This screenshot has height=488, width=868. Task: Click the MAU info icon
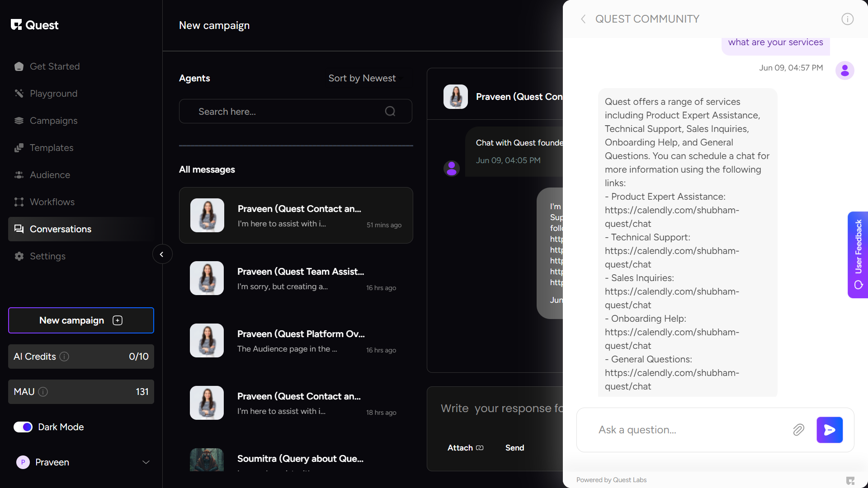(x=43, y=392)
